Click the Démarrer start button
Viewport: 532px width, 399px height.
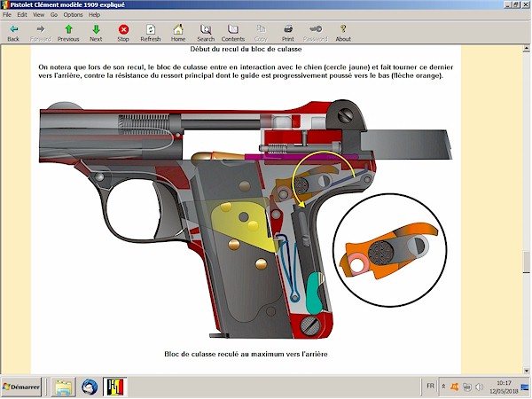point(21,387)
